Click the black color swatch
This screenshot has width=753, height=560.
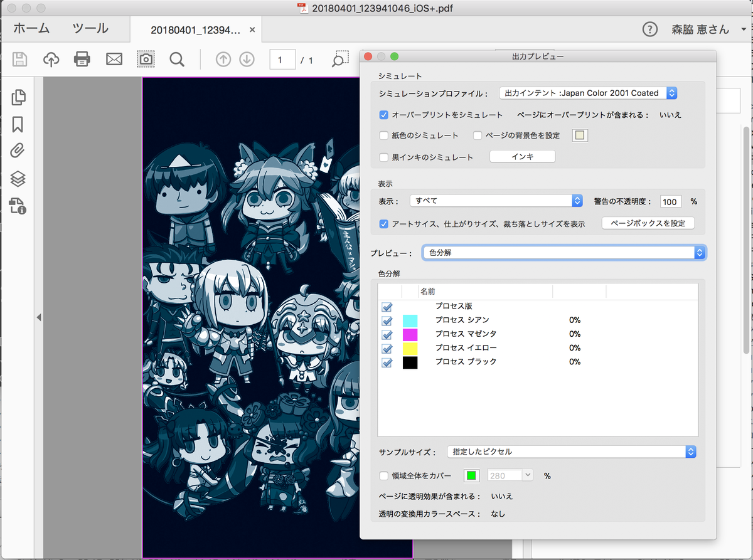click(x=410, y=362)
